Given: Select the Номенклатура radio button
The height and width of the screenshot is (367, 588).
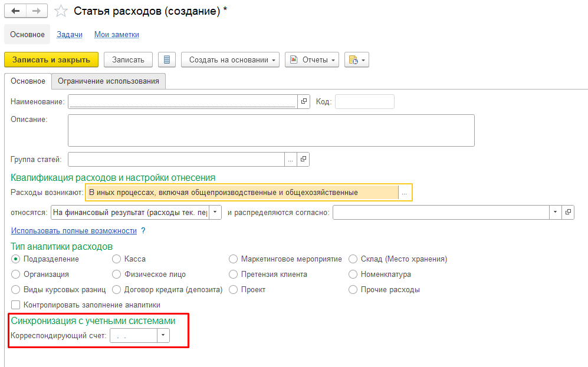Looking at the screenshot, I should 353,274.
